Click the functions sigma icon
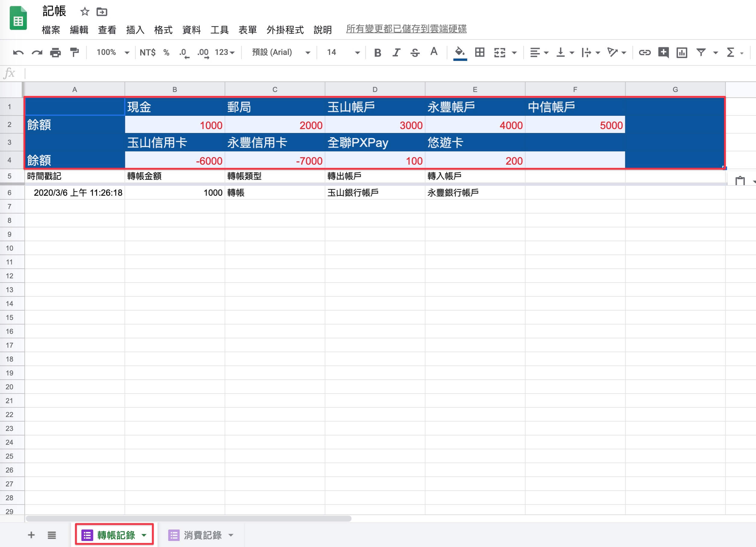This screenshot has width=756, height=547. click(730, 52)
